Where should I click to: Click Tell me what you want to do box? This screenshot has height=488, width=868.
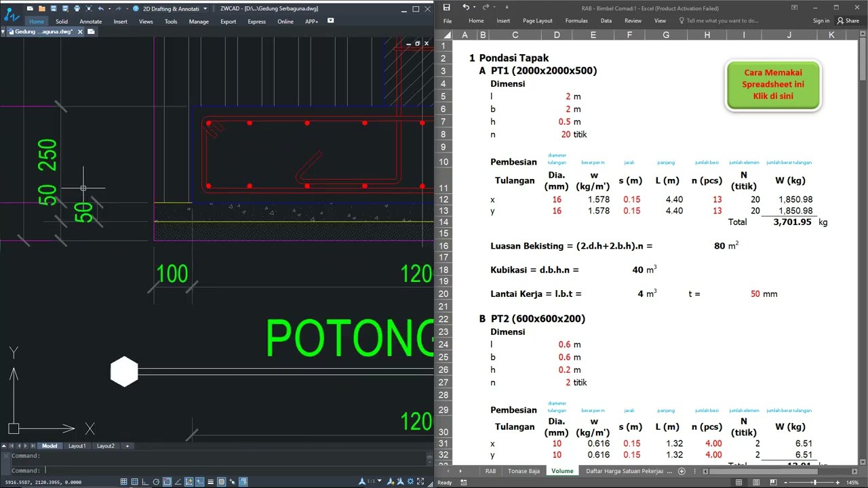coord(723,21)
